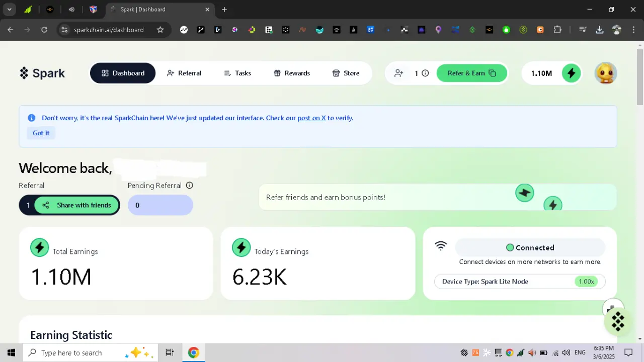Open the duck profile avatar menu
The image size is (644, 362).
(x=606, y=73)
